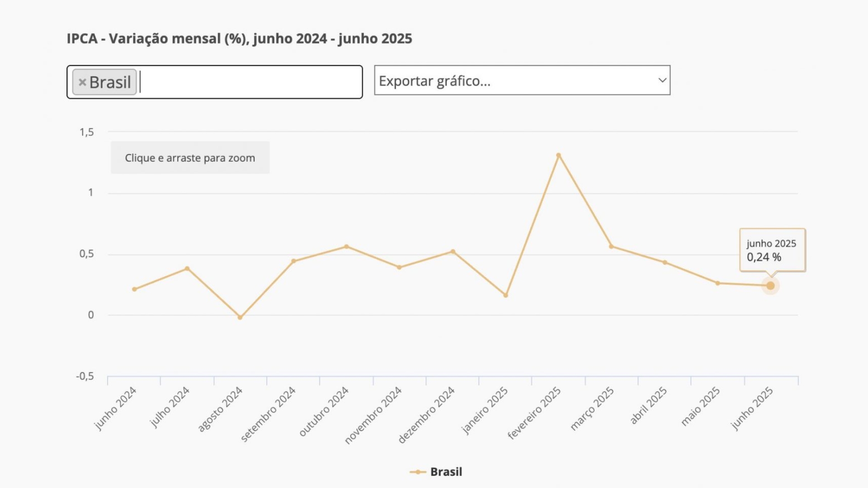Select the outubro 2024 data point
868x488 pixels.
pos(346,247)
